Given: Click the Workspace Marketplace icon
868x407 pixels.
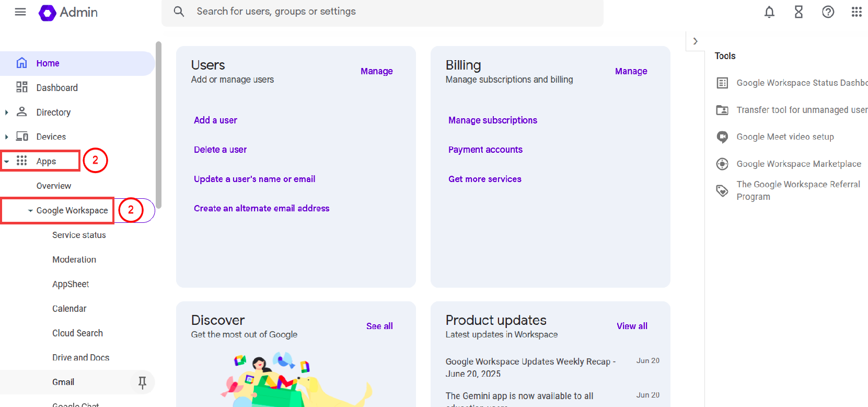Looking at the screenshot, I should (x=722, y=164).
